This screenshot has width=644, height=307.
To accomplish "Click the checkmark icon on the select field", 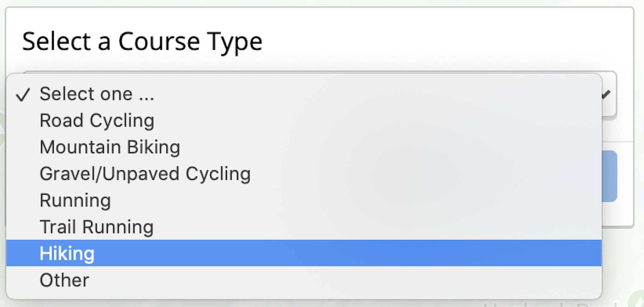I will [607, 94].
